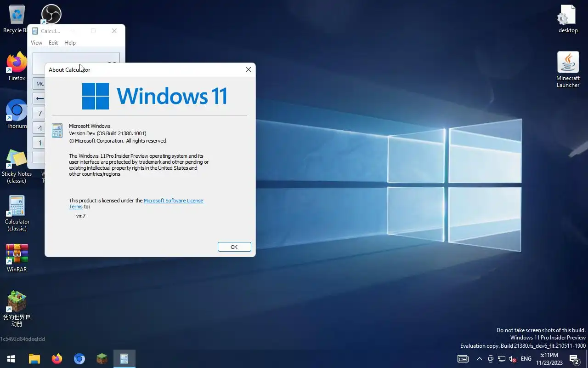Click the Meet Now tray icon
Image resolution: width=588 pixels, height=368 pixels.
tap(491, 359)
